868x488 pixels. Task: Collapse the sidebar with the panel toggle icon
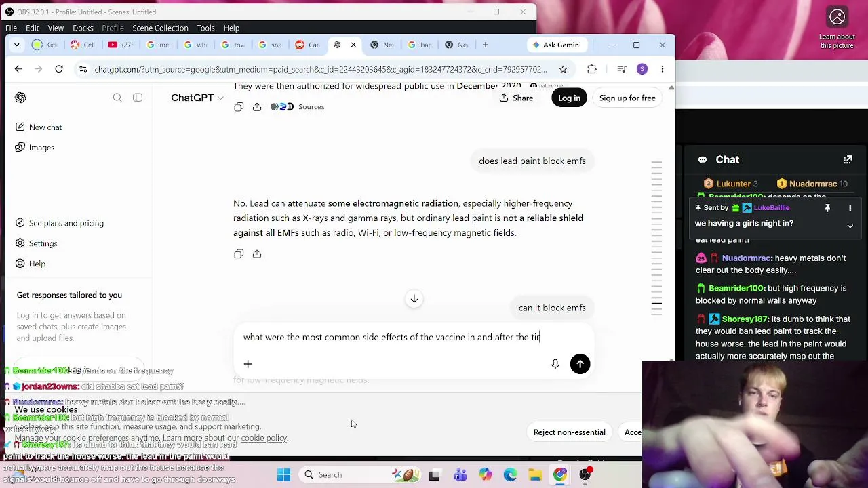(x=138, y=98)
